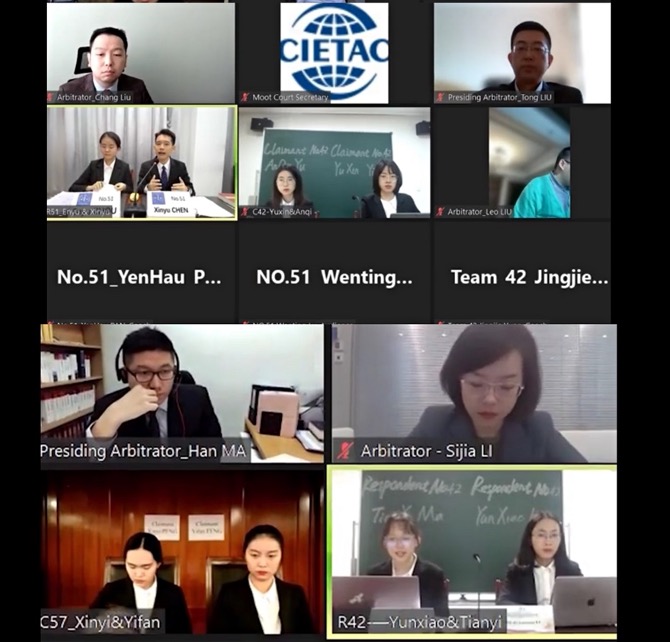Select the C57_Xinyi&Yifan video tile

pos(182,552)
